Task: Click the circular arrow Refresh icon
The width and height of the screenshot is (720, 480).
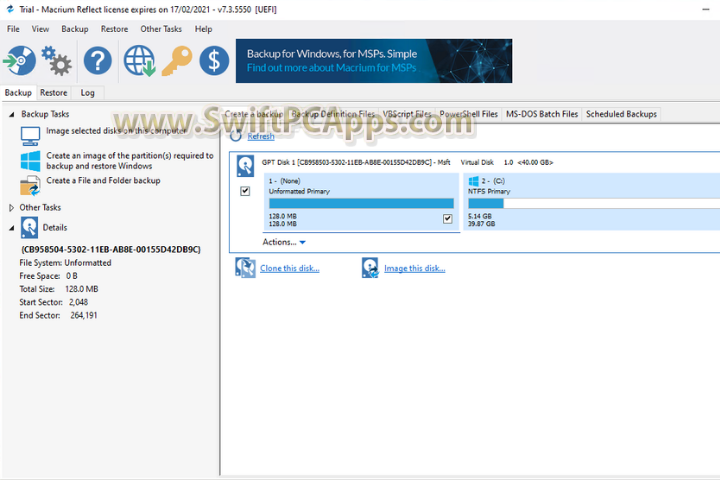Action: (x=236, y=136)
